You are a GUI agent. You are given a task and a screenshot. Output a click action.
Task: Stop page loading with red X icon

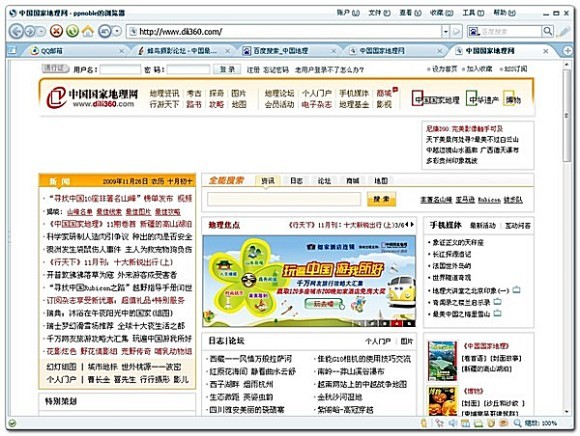56,31
